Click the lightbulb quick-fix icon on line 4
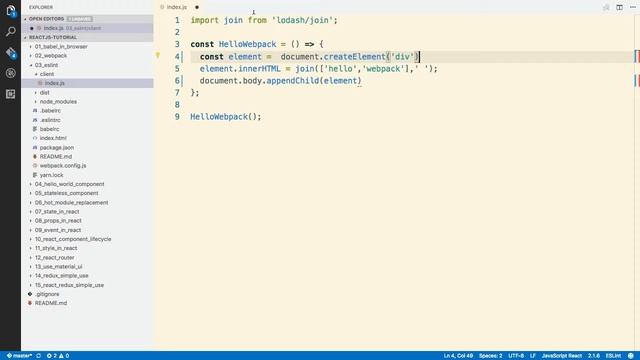This screenshot has height=360, width=640. coord(158,56)
